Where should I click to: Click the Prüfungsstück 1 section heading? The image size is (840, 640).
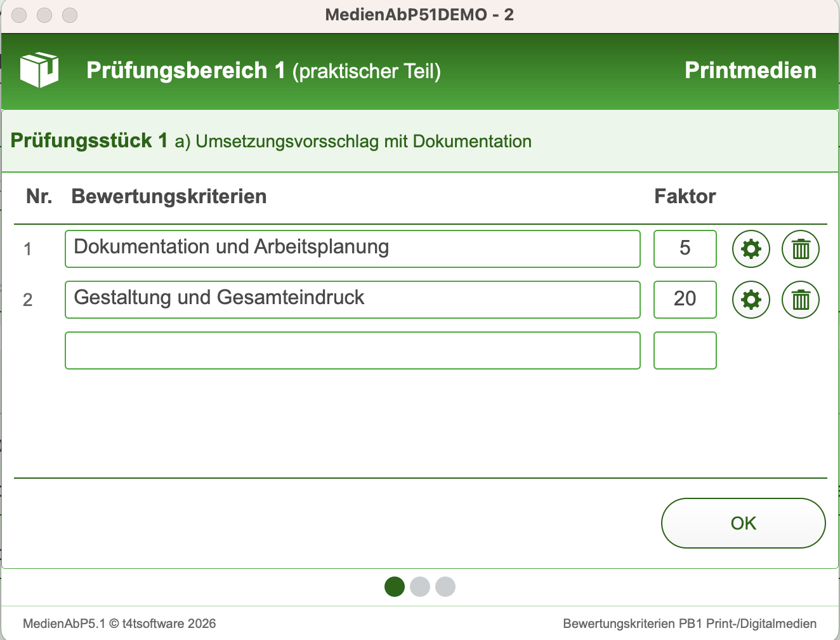[89, 140]
